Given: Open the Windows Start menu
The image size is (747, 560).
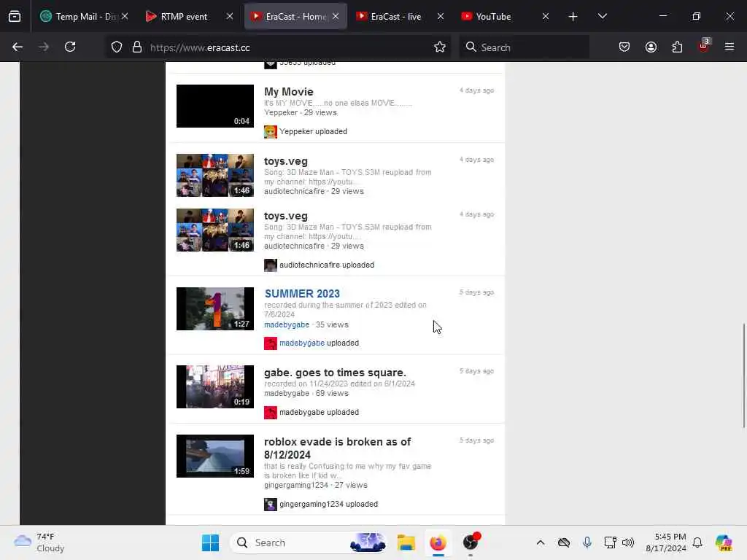Looking at the screenshot, I should pos(210,542).
